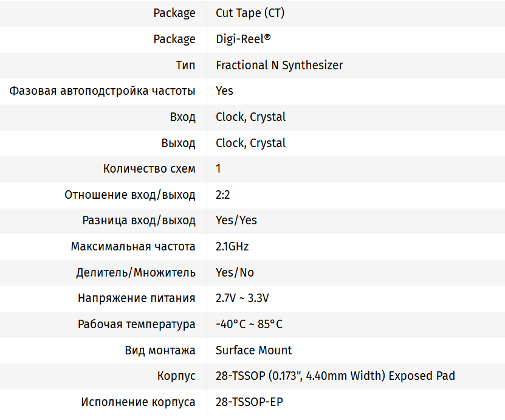Screen dimensions: 505x420
Task: Select the "Тип" row label
Action: [x=185, y=65]
